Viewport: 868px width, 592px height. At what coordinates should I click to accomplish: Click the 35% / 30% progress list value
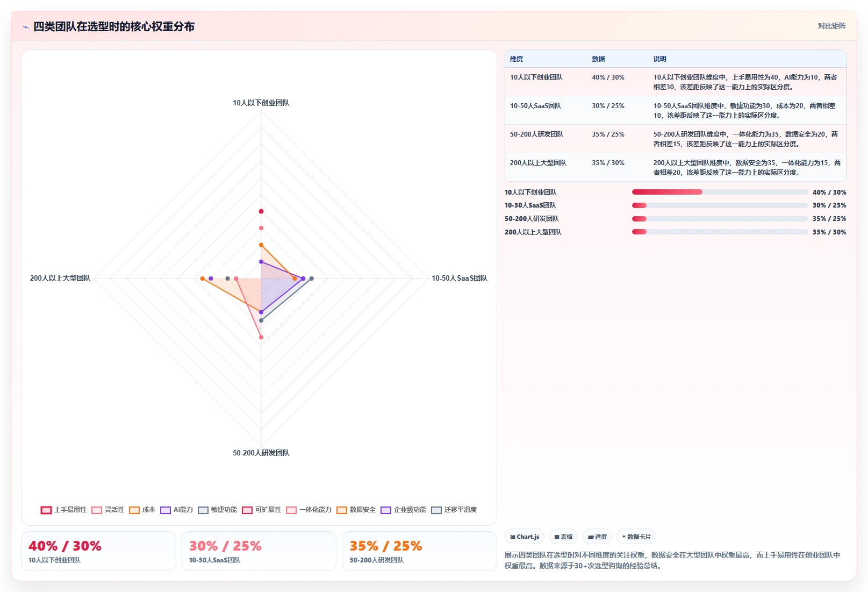coord(829,232)
